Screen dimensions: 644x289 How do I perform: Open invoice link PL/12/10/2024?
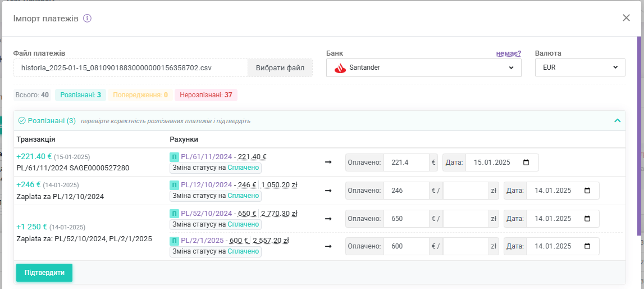coord(207,185)
